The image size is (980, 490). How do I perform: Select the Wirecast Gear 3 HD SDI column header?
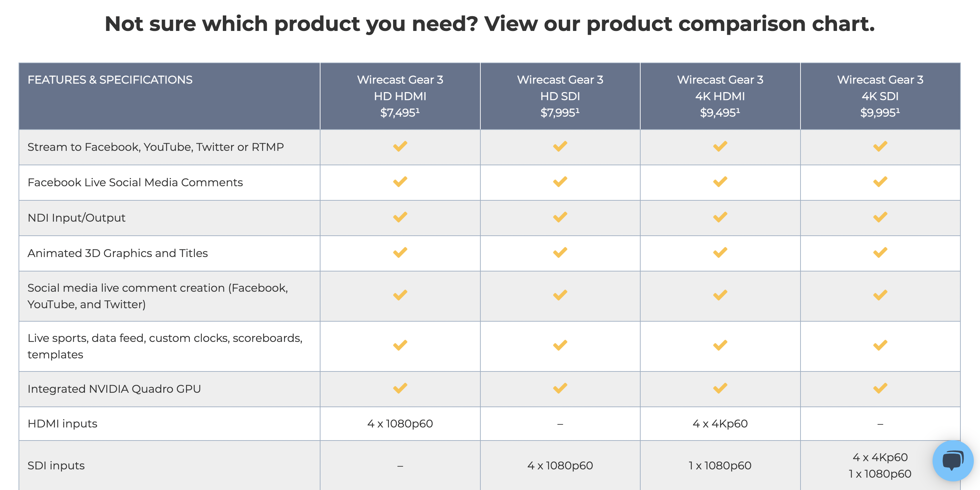click(x=560, y=96)
